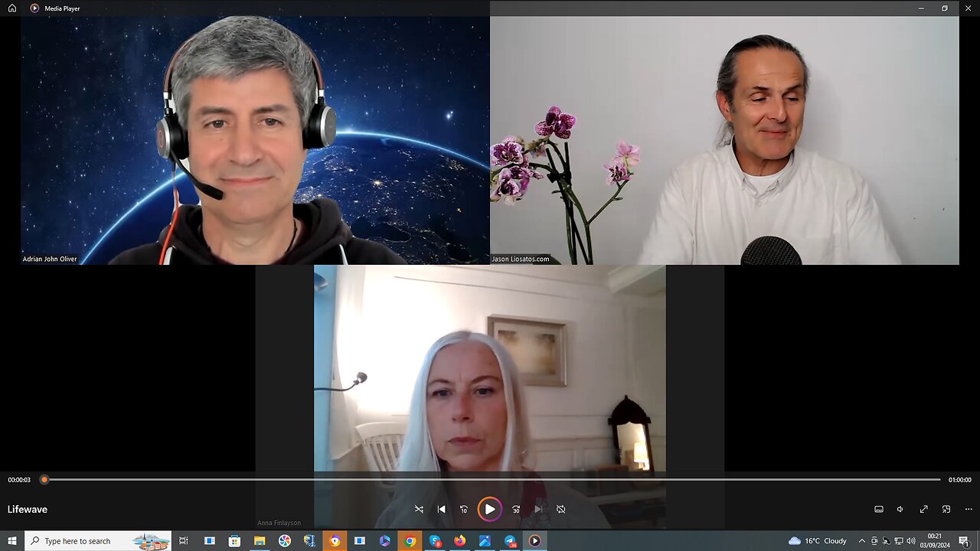Click Anna Finlayson video tile
This screenshot has height=551, width=980.
(490, 396)
